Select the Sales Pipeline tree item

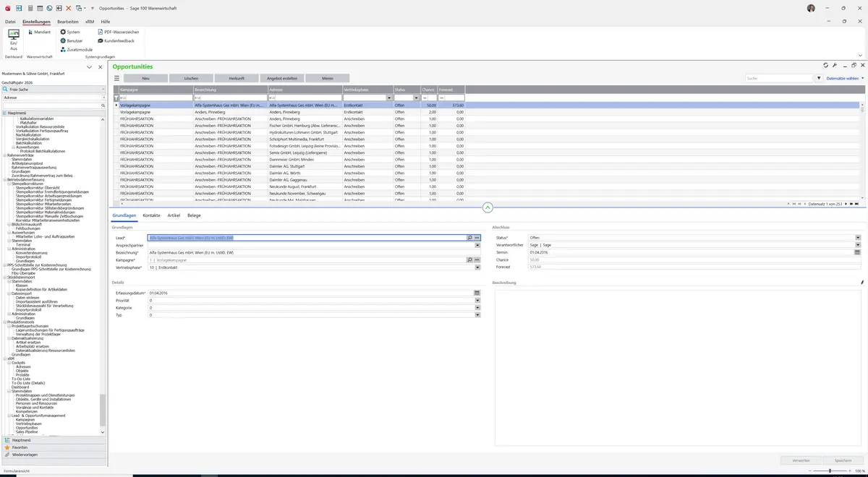point(26,431)
